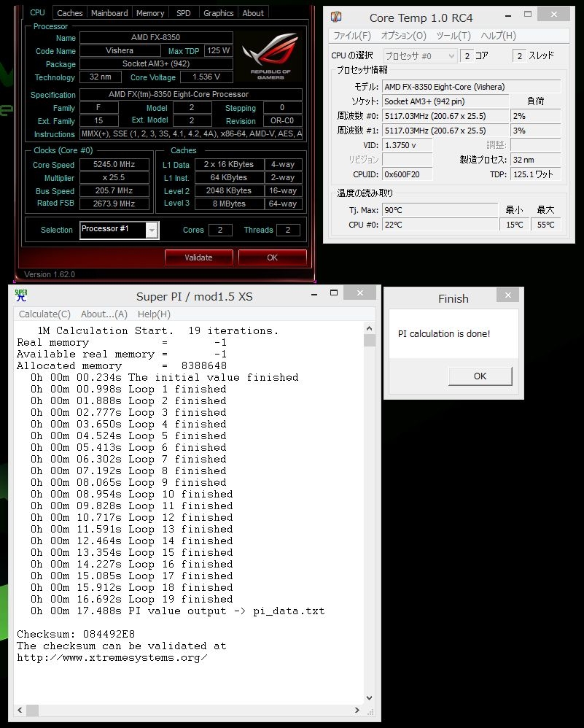Screen dimensions: 584x728
Task: Click the Code Name Vishera field
Action: pyautogui.click(x=120, y=50)
